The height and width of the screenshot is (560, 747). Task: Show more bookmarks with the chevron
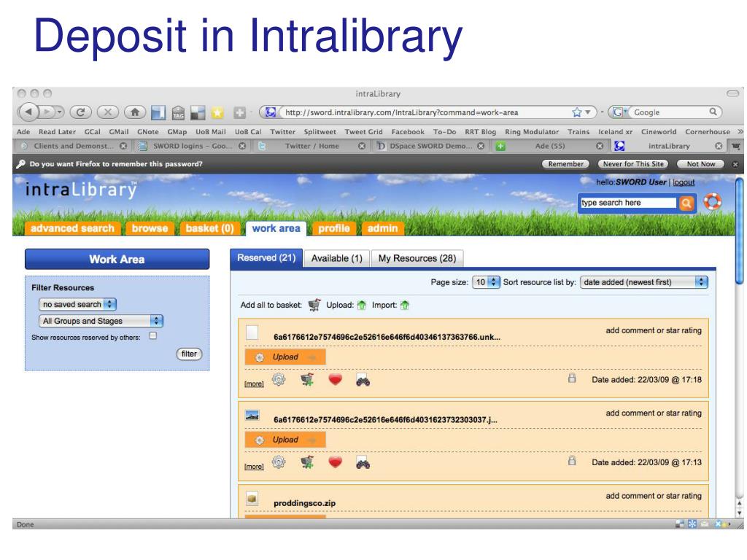[740, 131]
